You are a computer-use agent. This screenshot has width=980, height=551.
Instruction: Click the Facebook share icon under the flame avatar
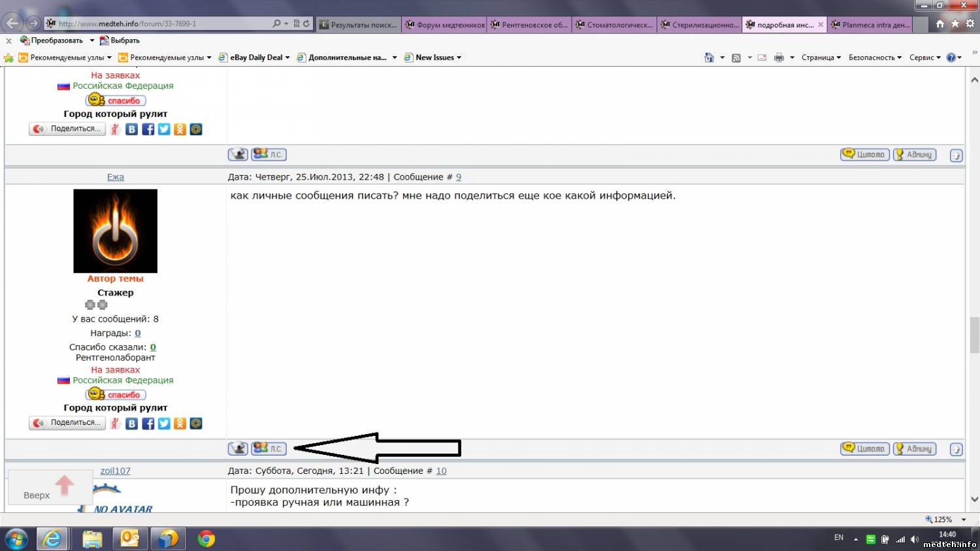(148, 424)
